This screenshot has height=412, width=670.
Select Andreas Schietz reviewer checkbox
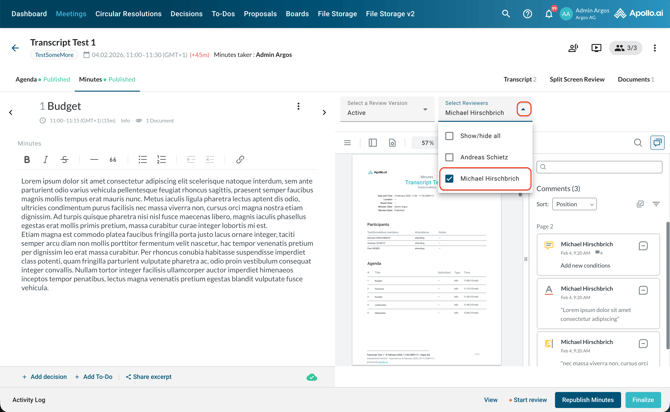(449, 157)
